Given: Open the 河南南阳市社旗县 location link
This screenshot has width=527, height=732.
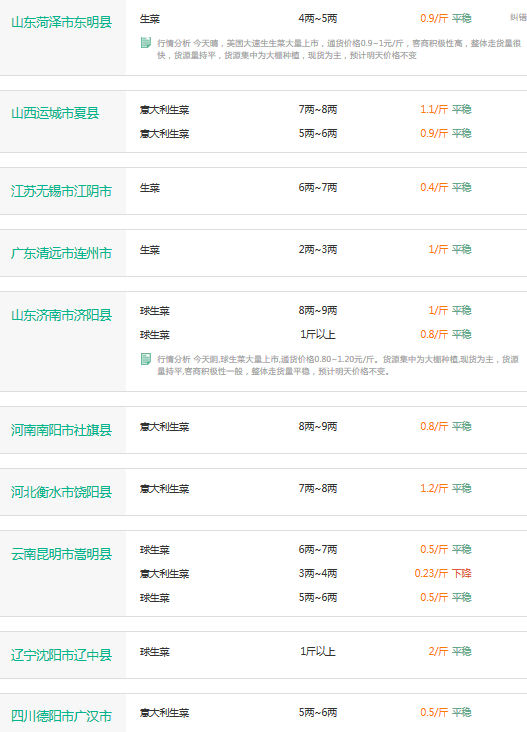Looking at the screenshot, I should (x=62, y=430).
